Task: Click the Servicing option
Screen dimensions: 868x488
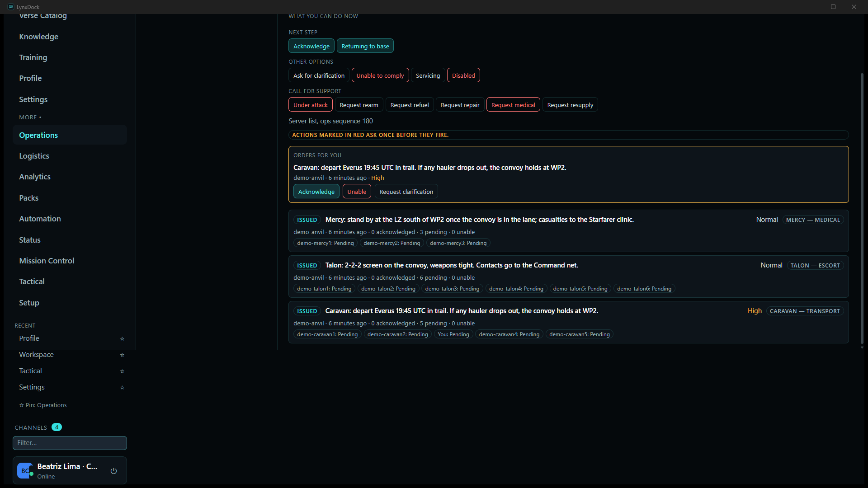Action: click(x=428, y=75)
